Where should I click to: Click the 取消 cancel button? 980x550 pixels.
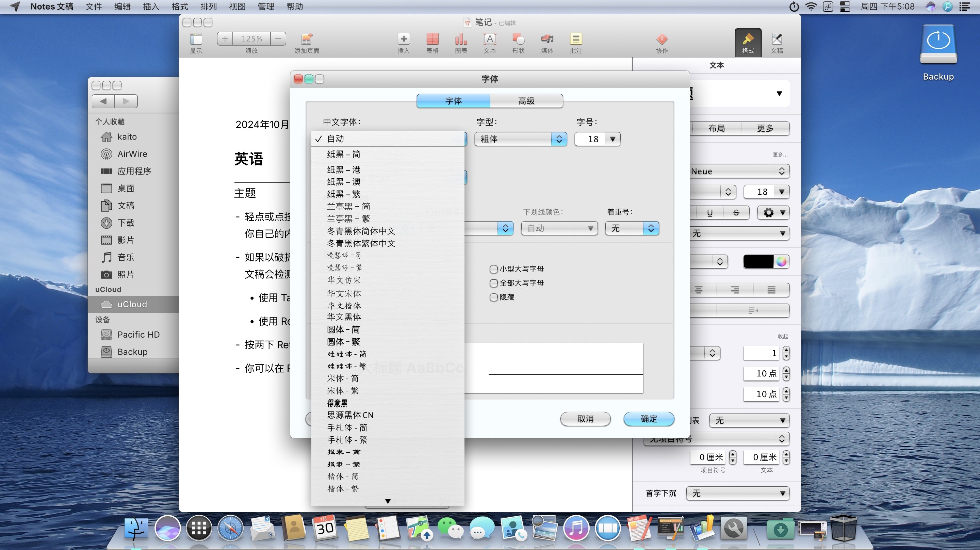click(585, 419)
